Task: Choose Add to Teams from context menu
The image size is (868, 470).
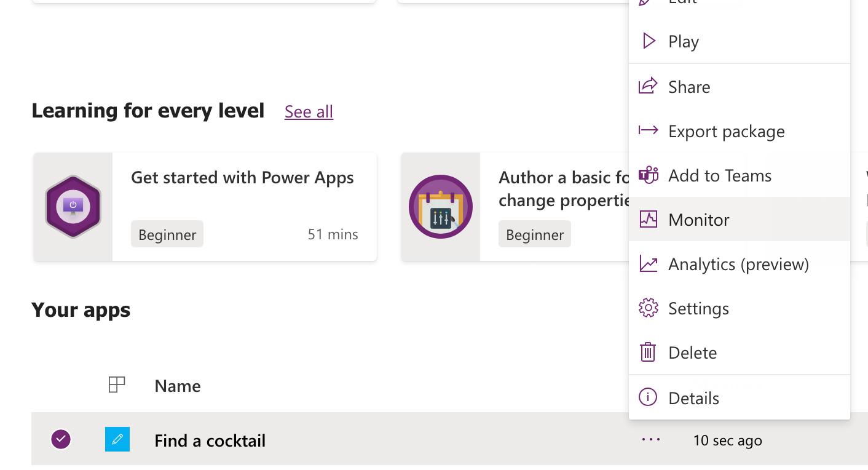Action: (719, 176)
